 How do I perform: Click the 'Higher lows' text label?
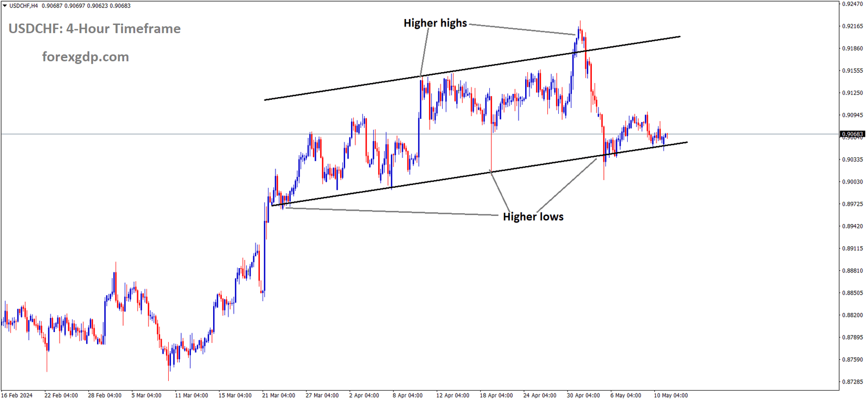533,217
